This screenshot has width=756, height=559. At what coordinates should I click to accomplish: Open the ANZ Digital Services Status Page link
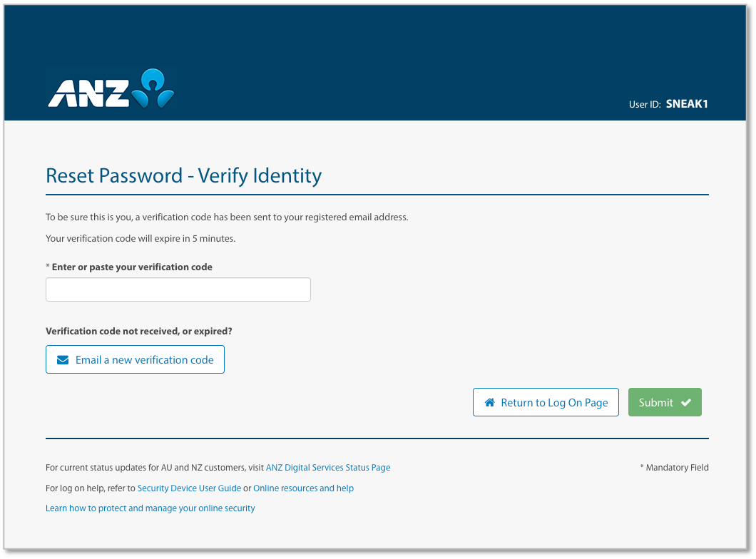tap(328, 468)
